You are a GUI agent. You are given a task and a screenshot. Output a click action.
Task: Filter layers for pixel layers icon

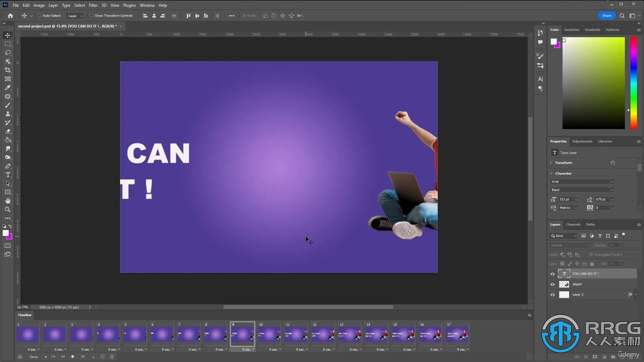click(x=584, y=236)
